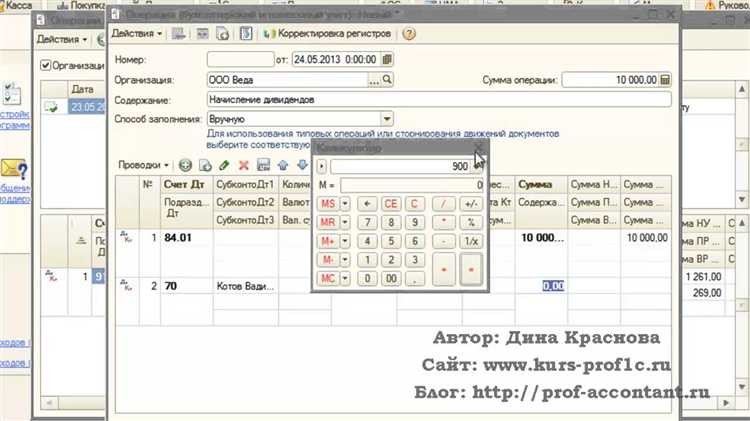Select the 70 account cell in row 2
This screenshot has width=750, height=421.
pyautogui.click(x=187, y=286)
